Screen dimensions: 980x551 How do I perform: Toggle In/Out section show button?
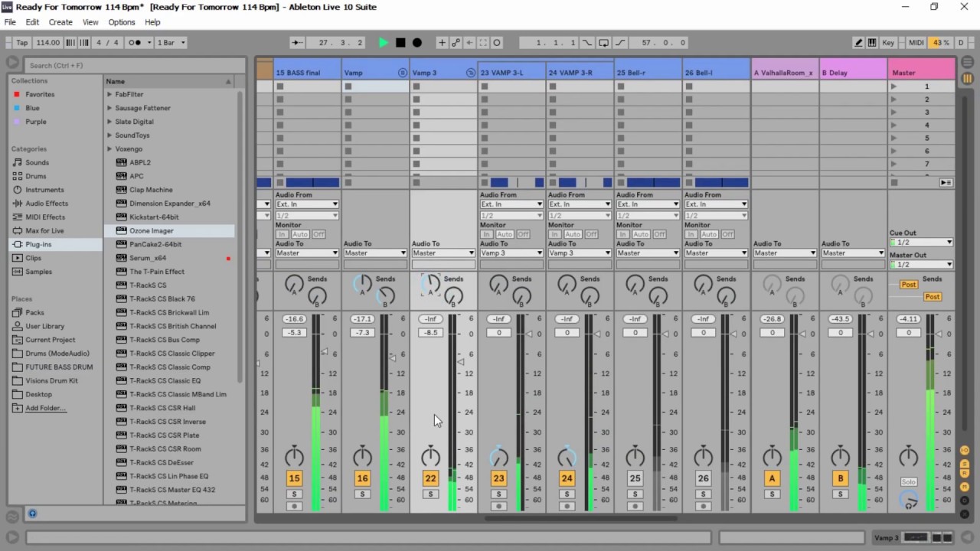[965, 450]
